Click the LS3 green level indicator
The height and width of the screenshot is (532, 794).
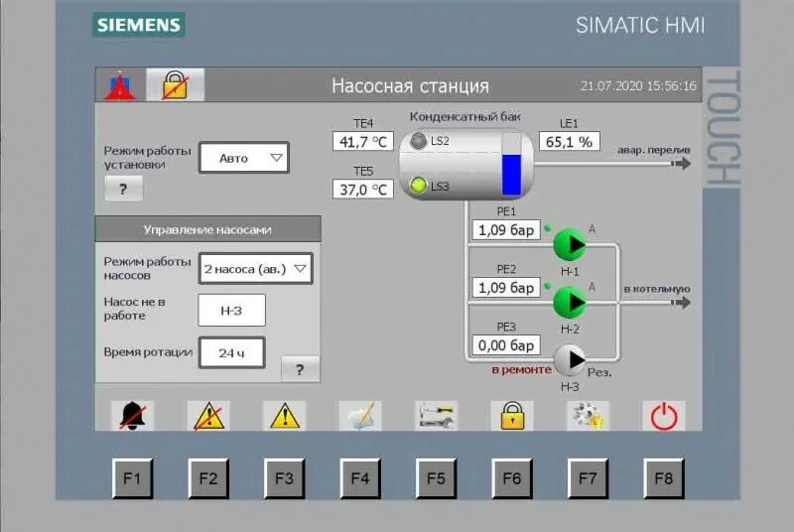pyautogui.click(x=418, y=186)
